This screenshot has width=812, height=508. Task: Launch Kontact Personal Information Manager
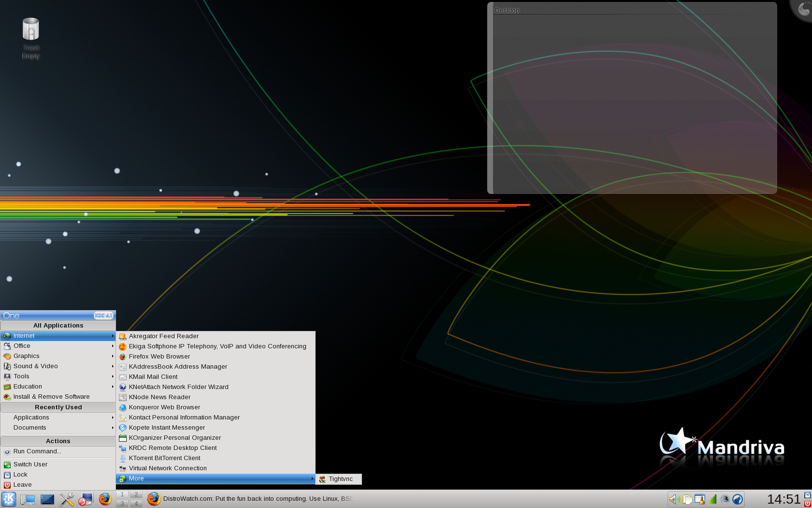[216, 418]
